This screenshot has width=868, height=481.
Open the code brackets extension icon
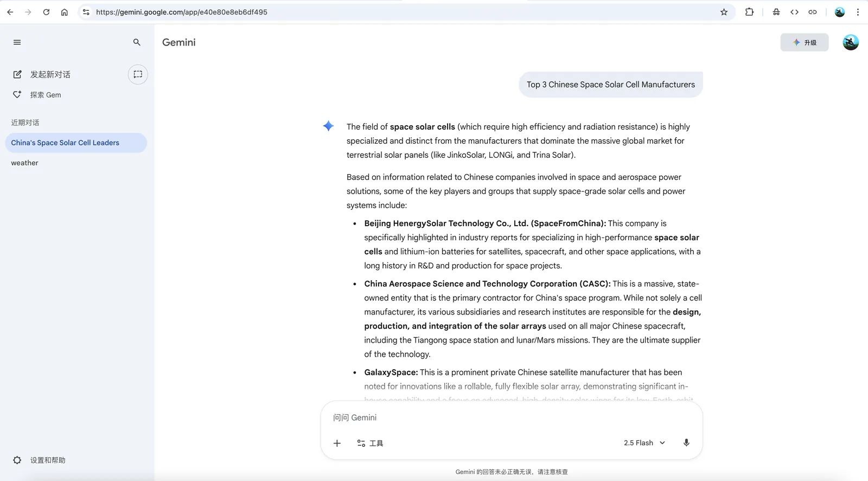click(x=794, y=12)
